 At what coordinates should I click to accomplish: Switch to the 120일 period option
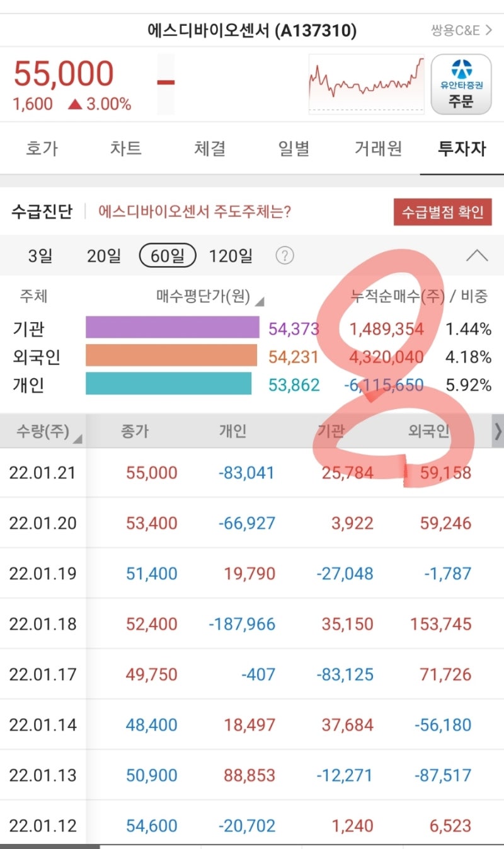click(x=231, y=256)
